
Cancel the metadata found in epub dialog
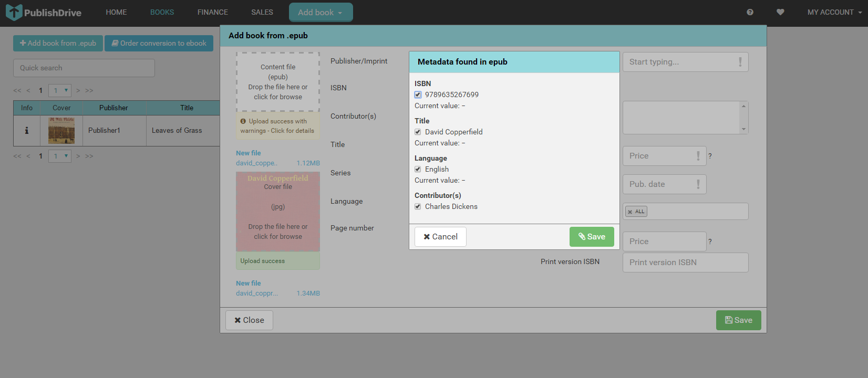coord(440,237)
